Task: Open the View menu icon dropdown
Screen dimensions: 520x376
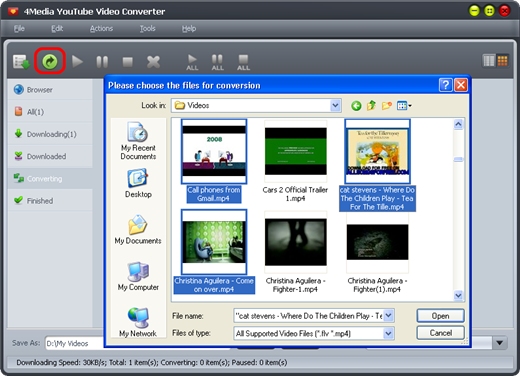Action: 404,106
